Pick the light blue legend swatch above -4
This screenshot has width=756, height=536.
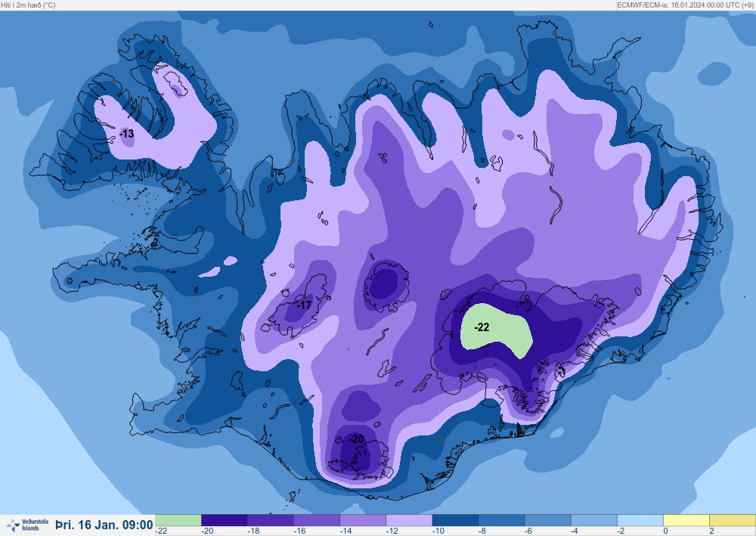coord(594,520)
